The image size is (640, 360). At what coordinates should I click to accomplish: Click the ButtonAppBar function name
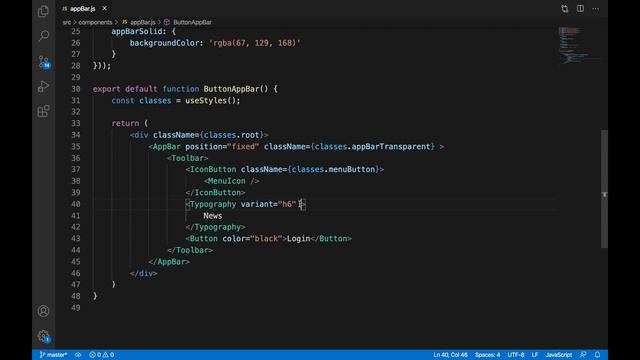[231, 89]
